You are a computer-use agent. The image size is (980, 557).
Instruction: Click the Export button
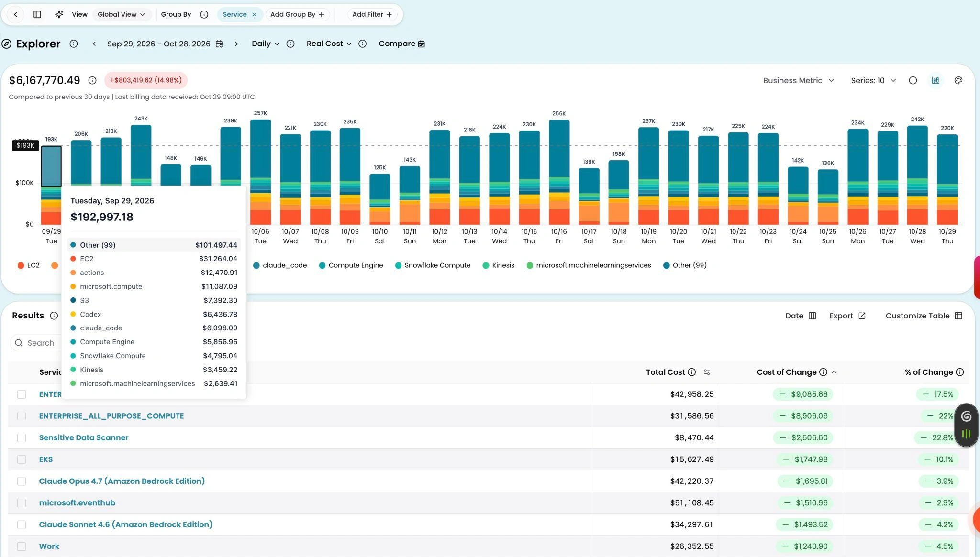[847, 316]
